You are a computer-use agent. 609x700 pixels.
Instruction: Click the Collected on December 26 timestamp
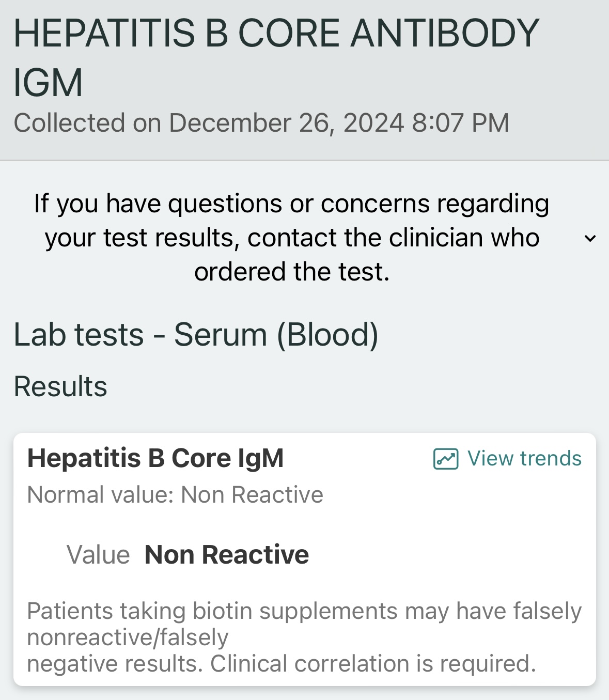[x=261, y=123]
